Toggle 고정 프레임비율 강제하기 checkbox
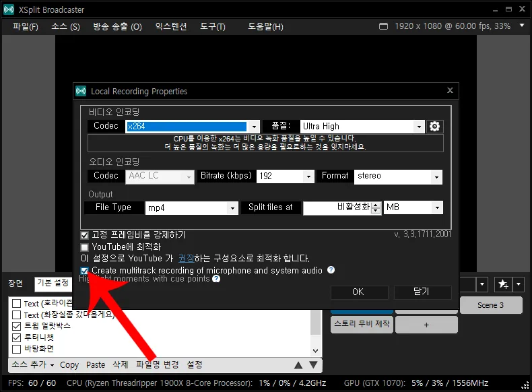Screen dimensions: 532x392 point(84,235)
